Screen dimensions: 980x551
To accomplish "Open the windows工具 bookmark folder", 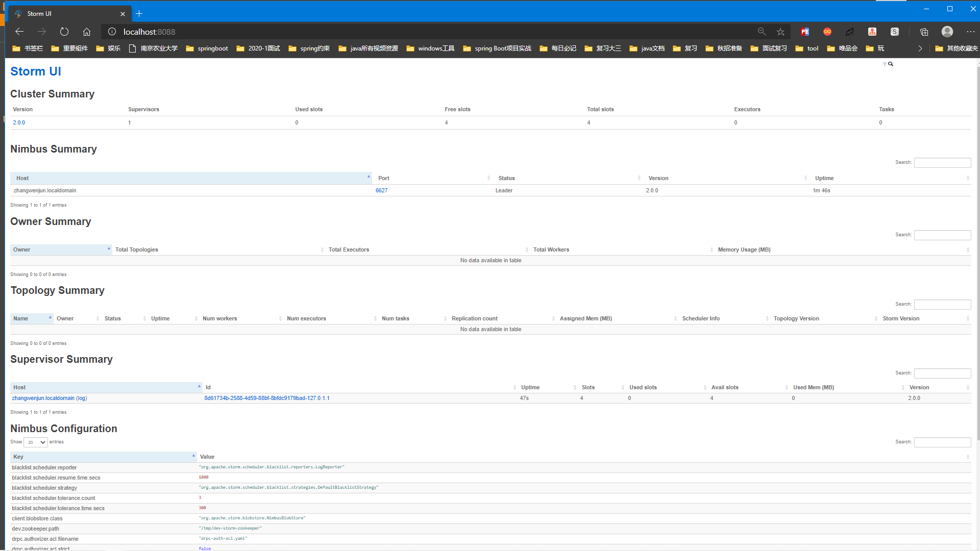I will (x=430, y=48).
